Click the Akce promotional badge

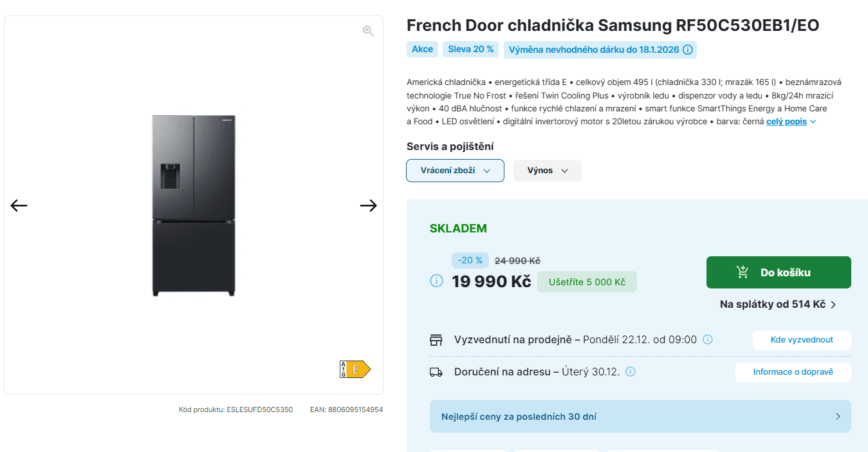point(422,49)
